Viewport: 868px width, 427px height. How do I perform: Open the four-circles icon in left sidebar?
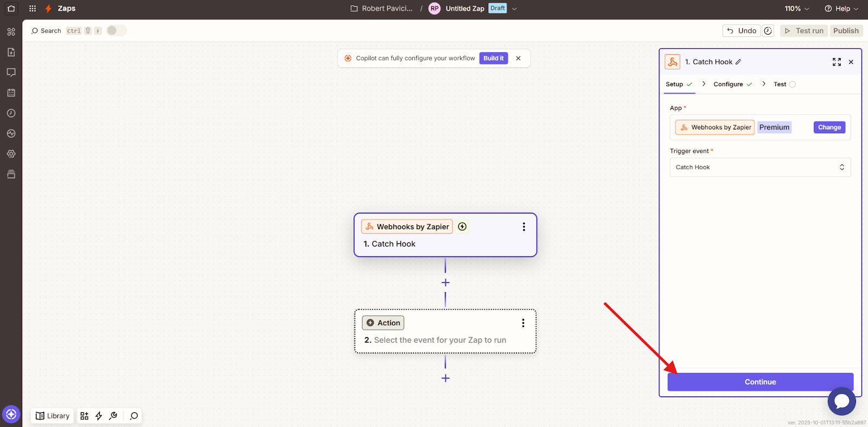(11, 32)
